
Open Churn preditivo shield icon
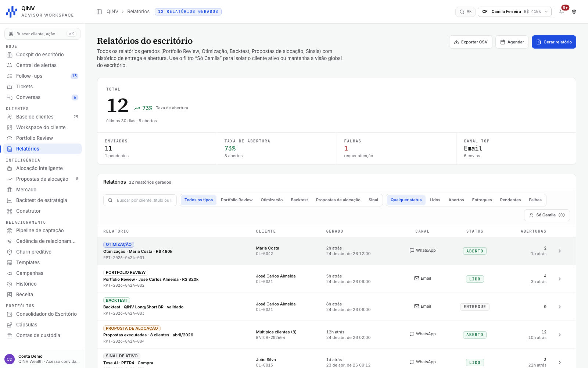10,252
